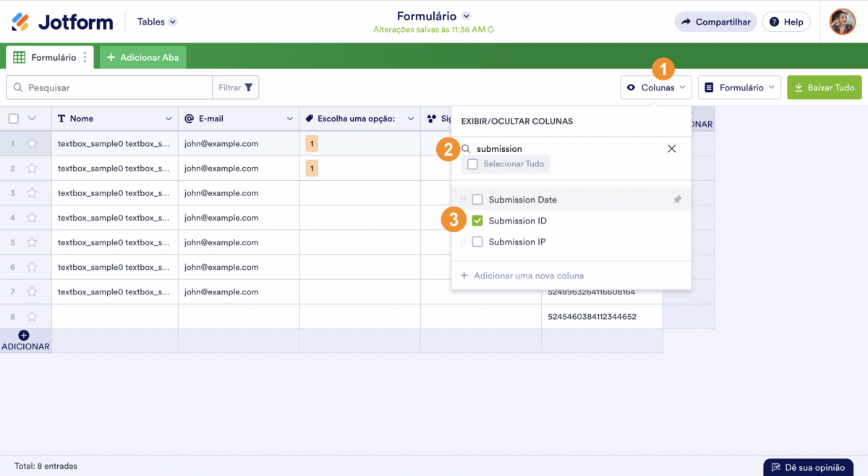868x476 pixels.
Task: Click the tag '1' in row 2
Action: coord(312,169)
